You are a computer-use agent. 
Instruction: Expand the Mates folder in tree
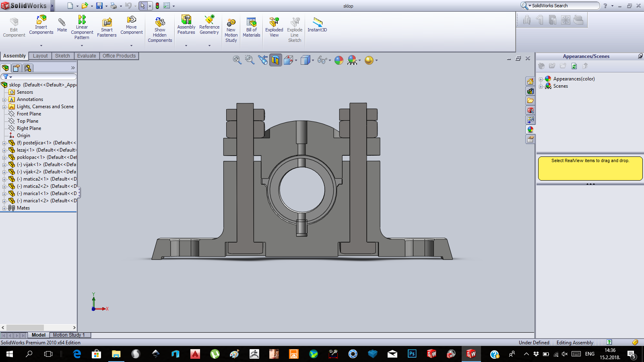pos(4,208)
